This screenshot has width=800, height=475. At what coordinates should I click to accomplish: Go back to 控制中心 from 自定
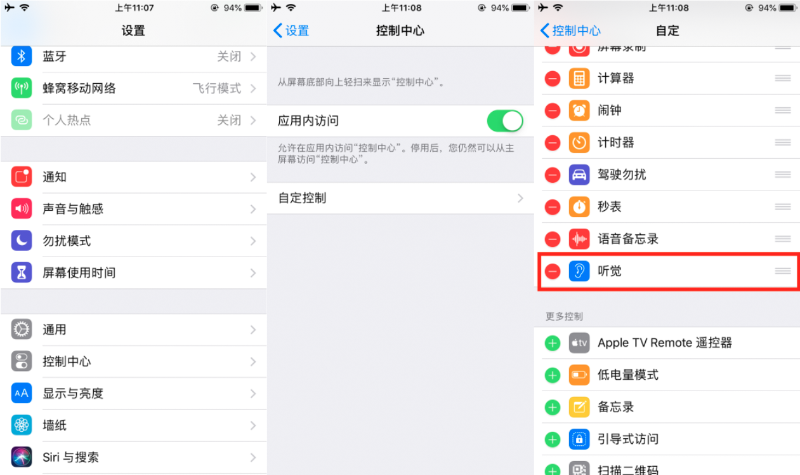[570, 31]
